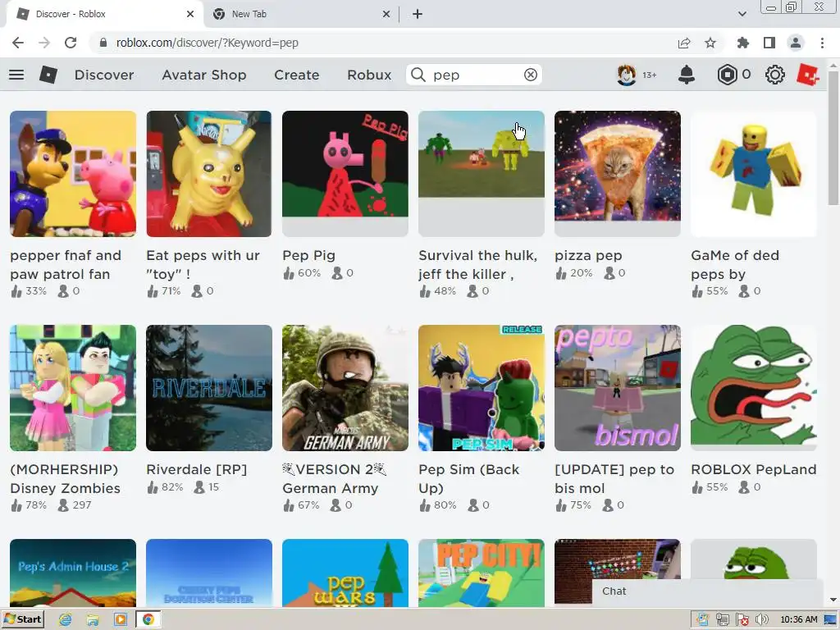Reload the Roblox page

pyautogui.click(x=71, y=43)
